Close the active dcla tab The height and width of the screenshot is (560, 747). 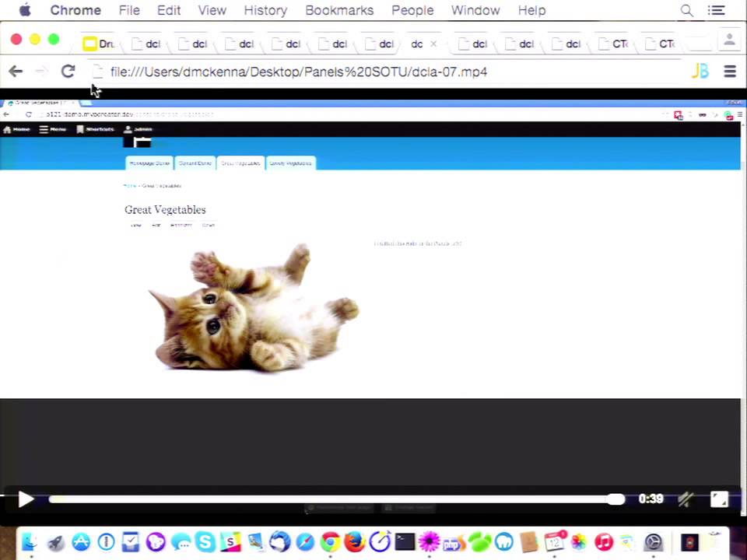[x=433, y=44]
